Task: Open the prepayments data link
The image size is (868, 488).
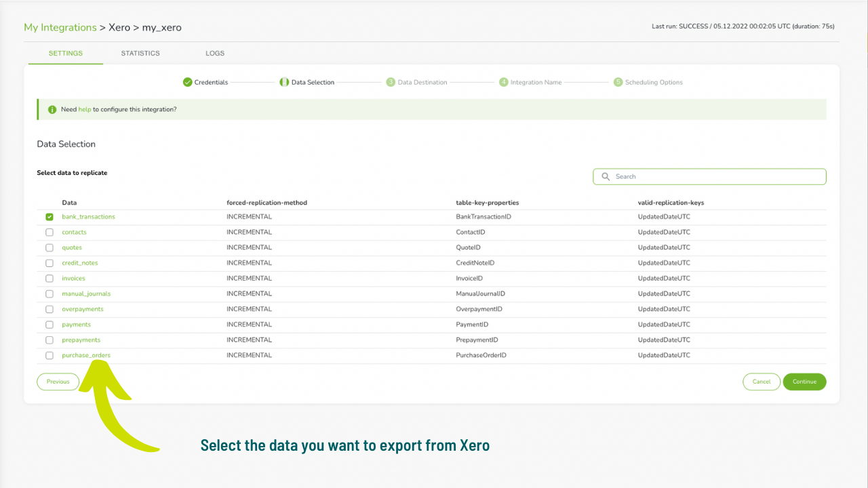Action: [x=81, y=340]
